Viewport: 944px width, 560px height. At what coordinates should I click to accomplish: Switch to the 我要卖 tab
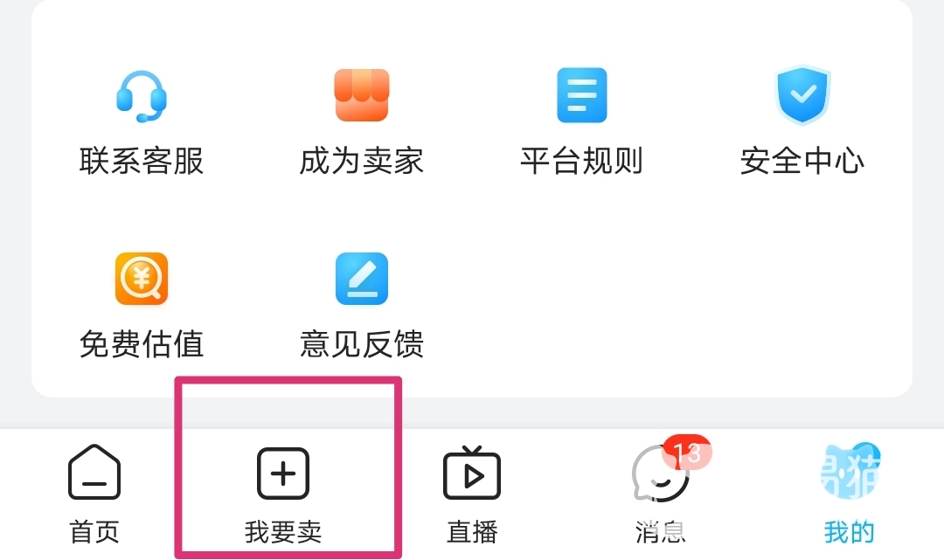(x=283, y=532)
